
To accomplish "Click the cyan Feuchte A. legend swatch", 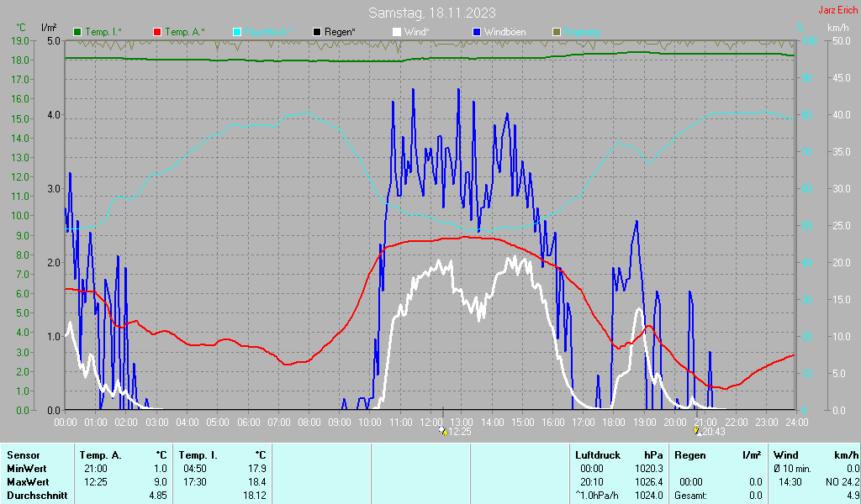I will [237, 33].
